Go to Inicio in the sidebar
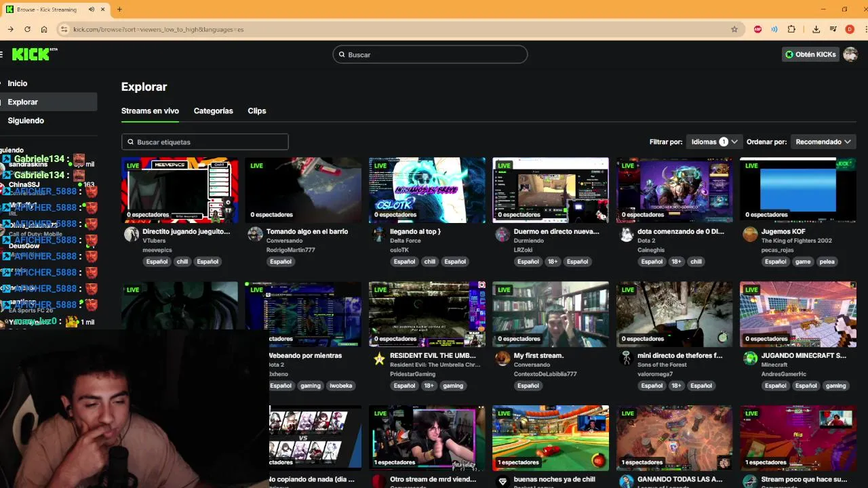The height and width of the screenshot is (488, 868). pos(18,83)
